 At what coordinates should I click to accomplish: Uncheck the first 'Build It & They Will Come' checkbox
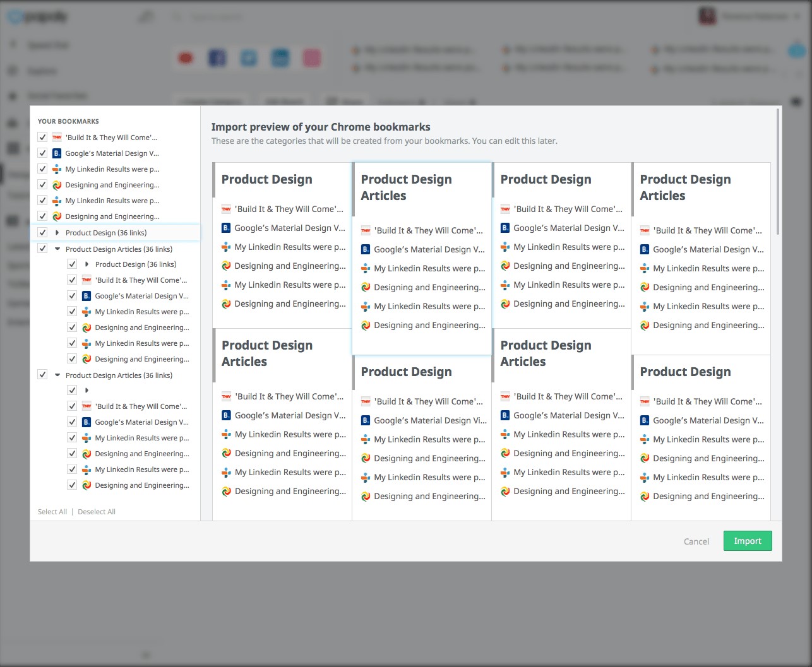(42, 137)
